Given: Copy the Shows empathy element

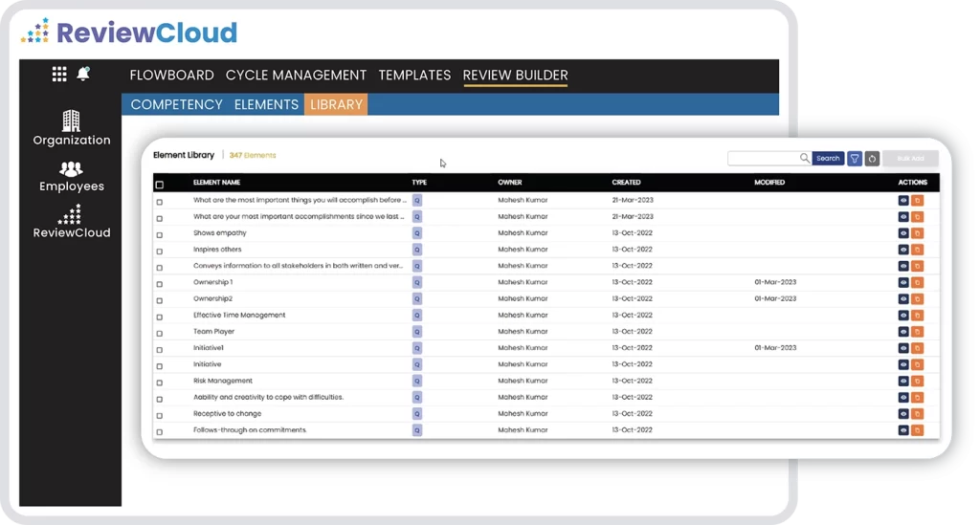Looking at the screenshot, I should click(918, 233).
